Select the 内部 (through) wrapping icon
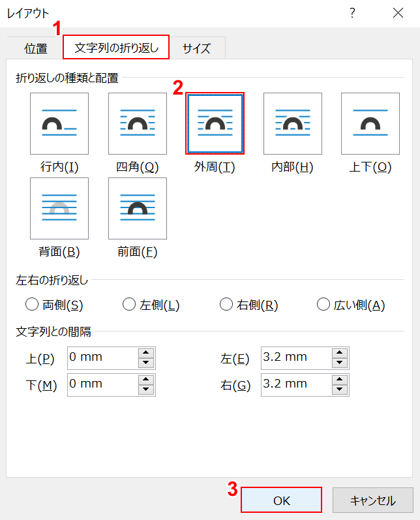Image resolution: width=420 pixels, height=520 pixels. point(292,123)
